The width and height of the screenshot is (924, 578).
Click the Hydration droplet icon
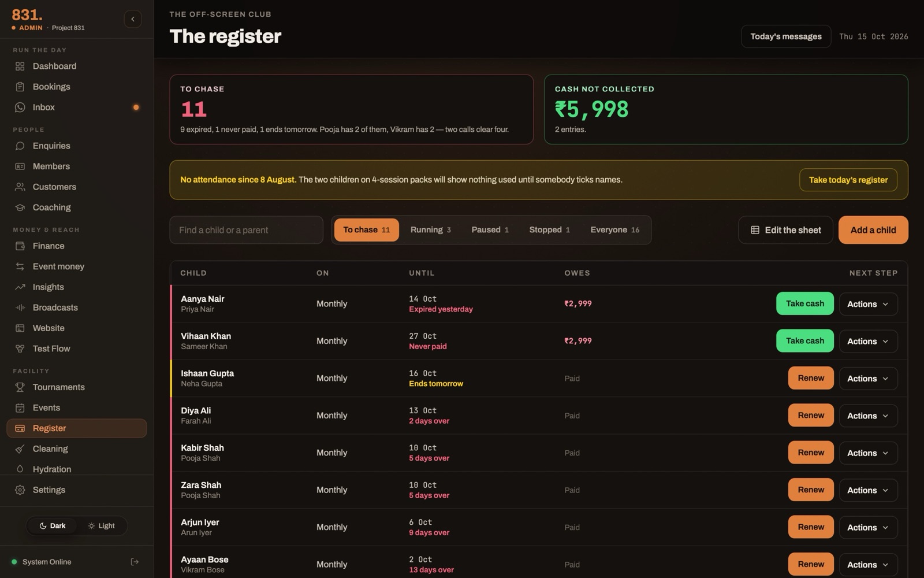(20, 469)
